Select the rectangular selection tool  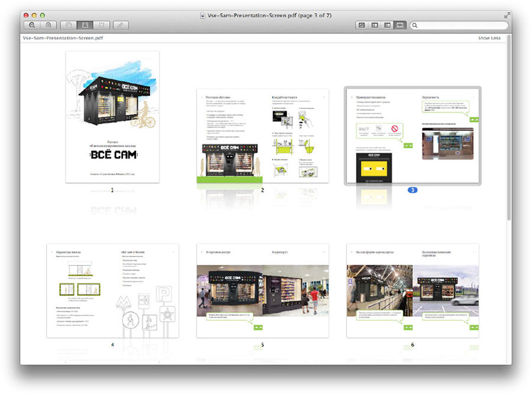(101, 25)
